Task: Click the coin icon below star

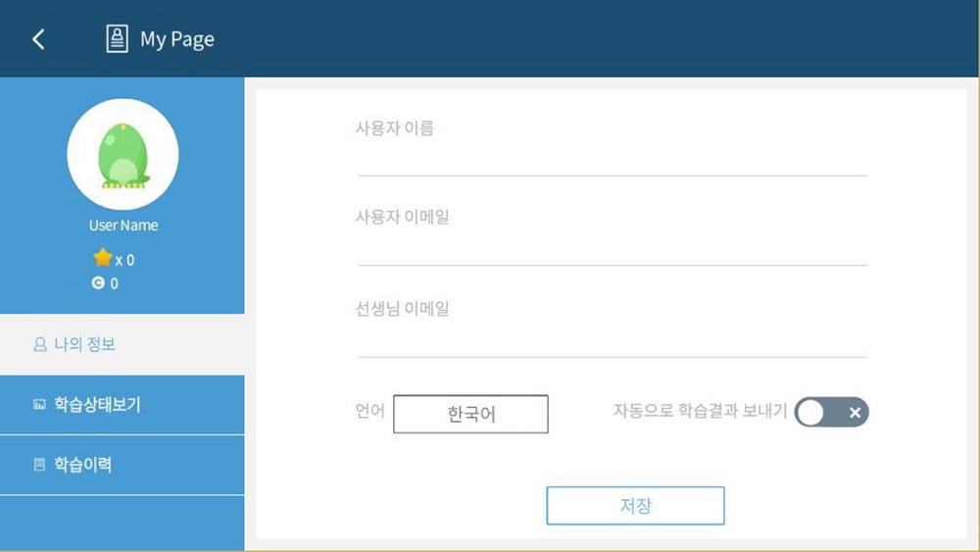Action: (98, 283)
